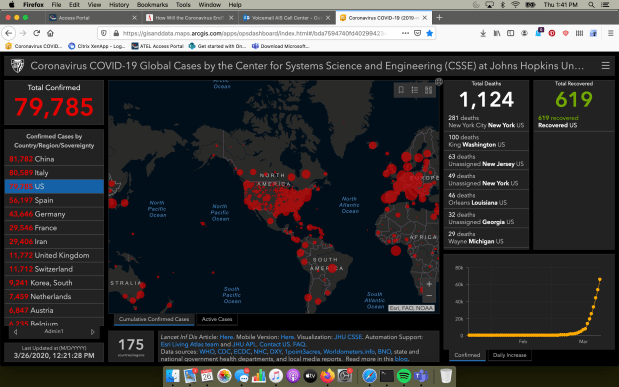The width and height of the screenshot is (619, 387).
Task: Open the Esri Living Atlas team link
Action: 189,344
